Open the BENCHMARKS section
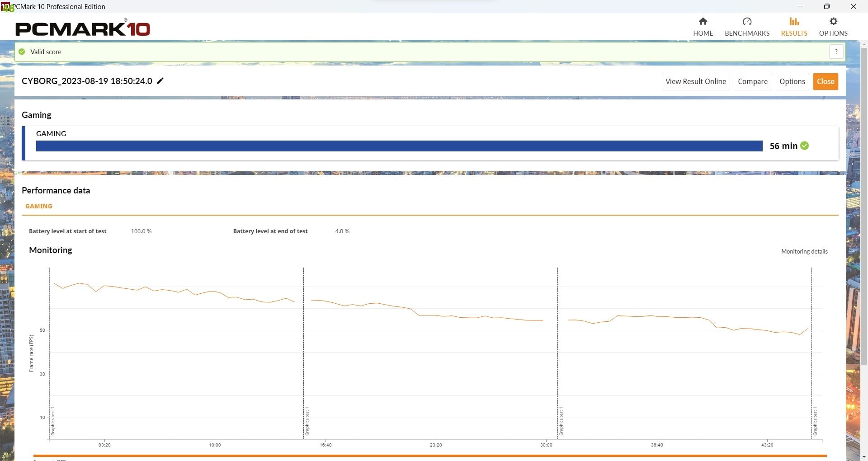Image resolution: width=868 pixels, height=461 pixels. [747, 27]
